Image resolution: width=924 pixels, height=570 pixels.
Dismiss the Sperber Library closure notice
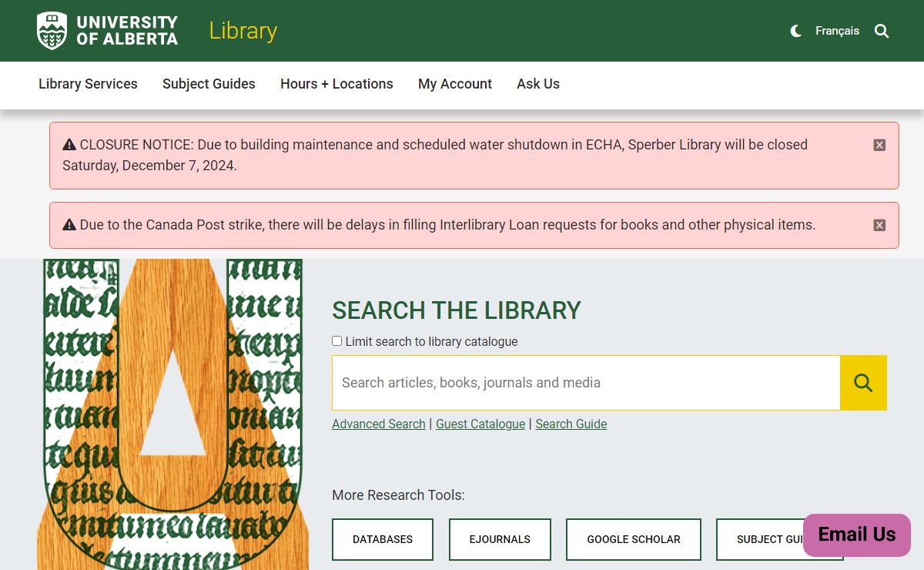pos(879,145)
